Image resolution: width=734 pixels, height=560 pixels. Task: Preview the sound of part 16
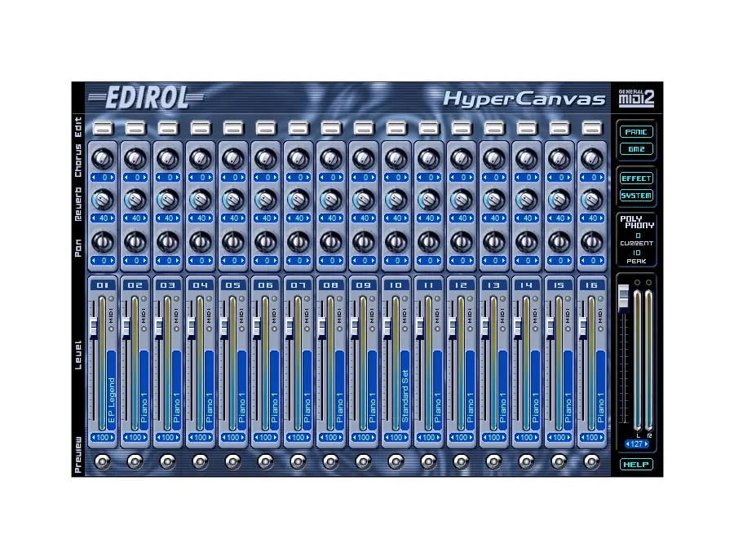(x=592, y=462)
